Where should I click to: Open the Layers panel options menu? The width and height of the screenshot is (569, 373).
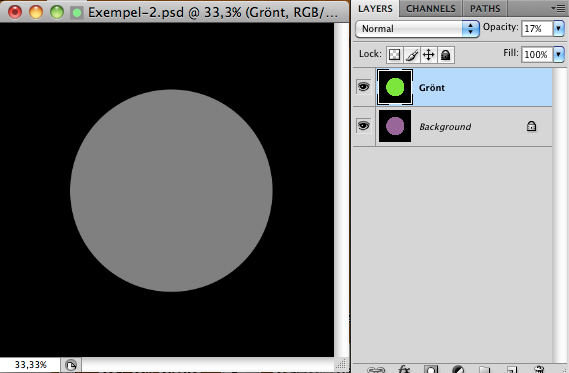tap(558, 8)
